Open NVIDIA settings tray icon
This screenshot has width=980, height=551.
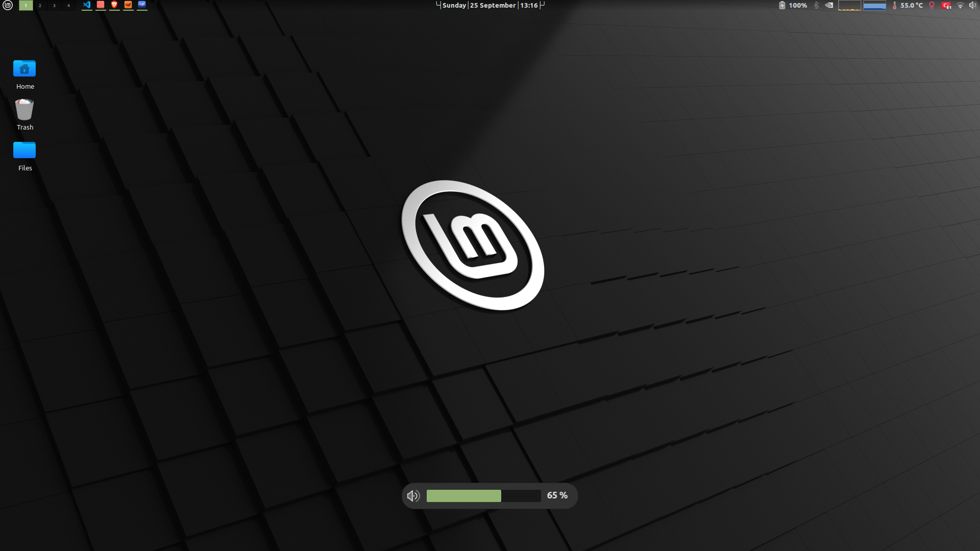pyautogui.click(x=829, y=5)
